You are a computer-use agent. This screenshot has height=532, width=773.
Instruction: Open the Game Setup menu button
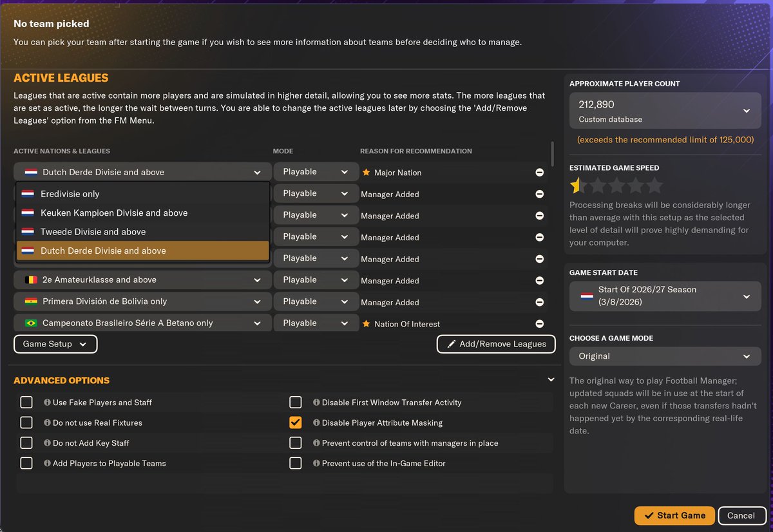(55, 344)
